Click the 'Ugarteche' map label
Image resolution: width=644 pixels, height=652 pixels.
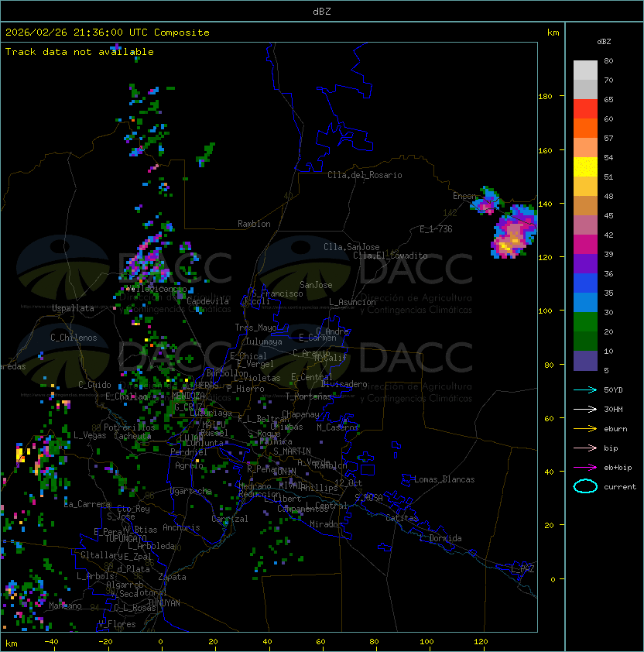tap(191, 491)
